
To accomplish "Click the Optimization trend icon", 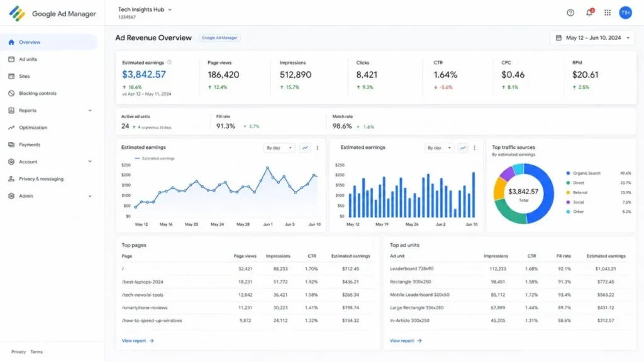I will coord(11,128).
